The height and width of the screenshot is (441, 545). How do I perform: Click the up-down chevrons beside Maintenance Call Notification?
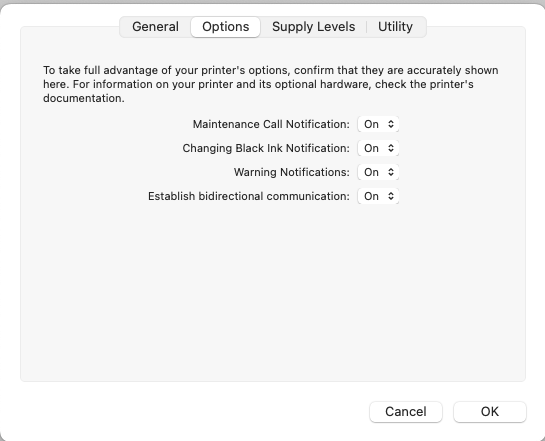coord(391,124)
